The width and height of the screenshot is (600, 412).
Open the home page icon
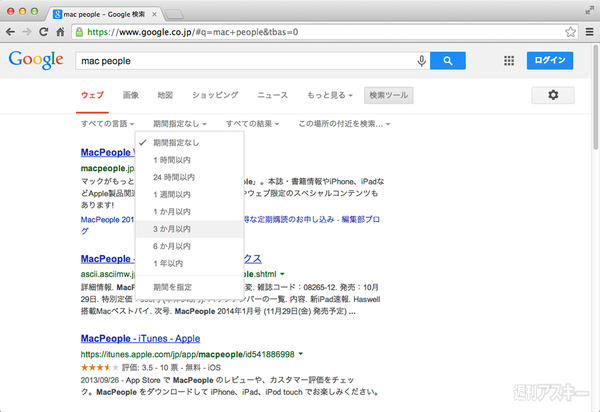pos(60,32)
